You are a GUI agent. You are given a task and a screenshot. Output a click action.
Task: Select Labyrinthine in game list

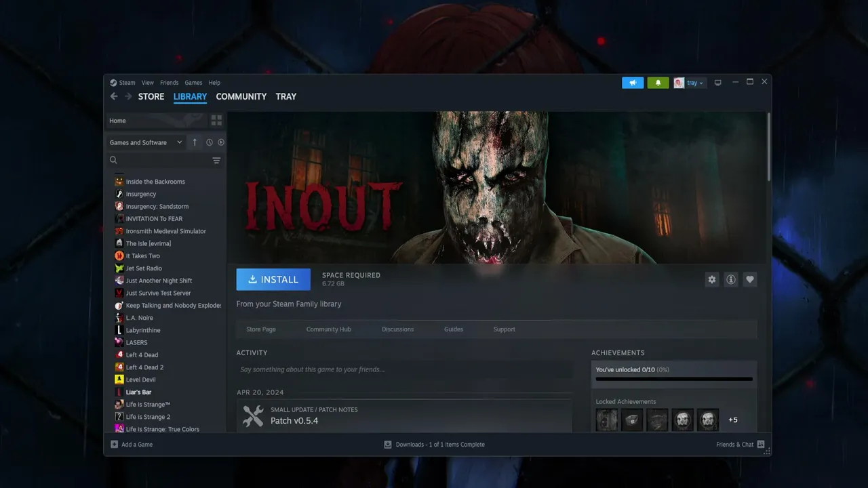[143, 330]
